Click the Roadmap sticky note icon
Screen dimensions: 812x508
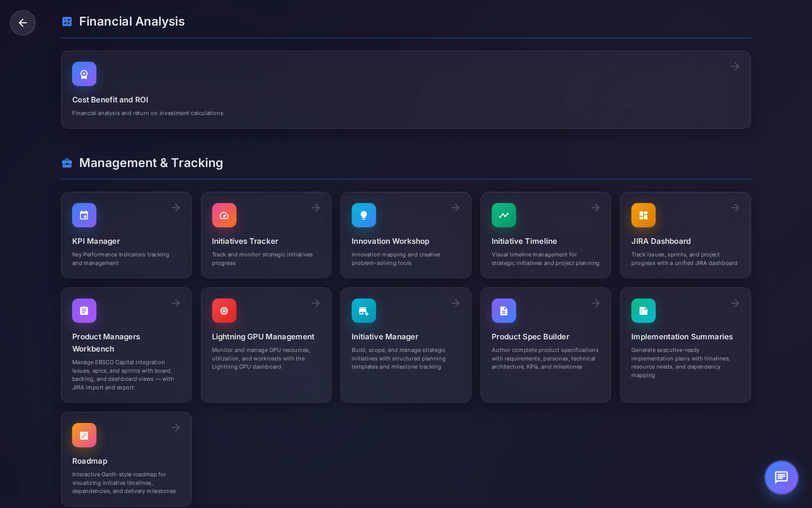[x=84, y=435]
